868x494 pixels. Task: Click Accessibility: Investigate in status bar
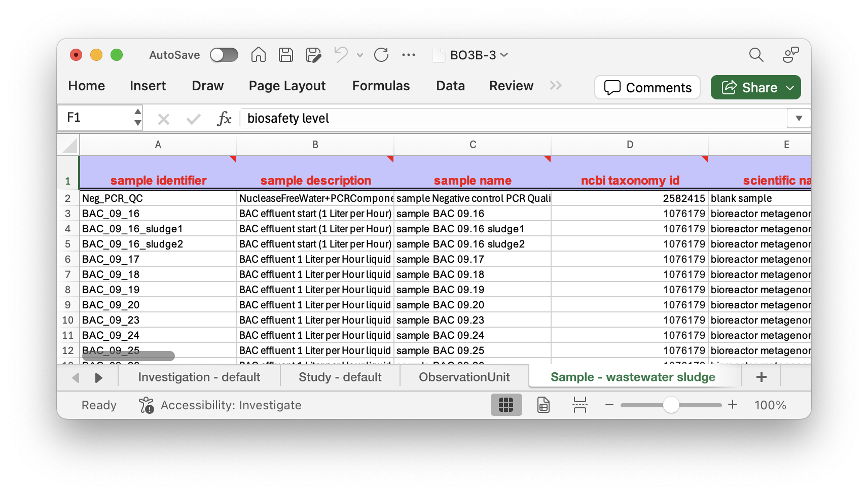(221, 405)
